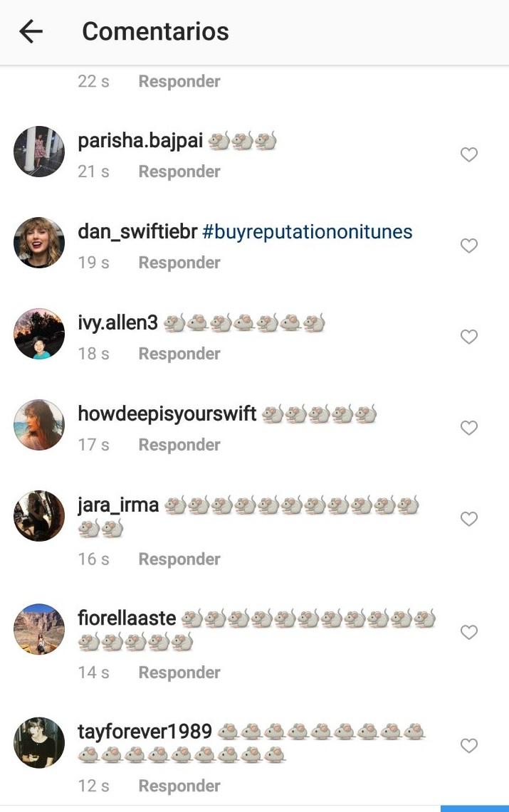The height and width of the screenshot is (812, 509).
Task: Open dan_swiftiebr's profile avatar
Action: pos(39,243)
